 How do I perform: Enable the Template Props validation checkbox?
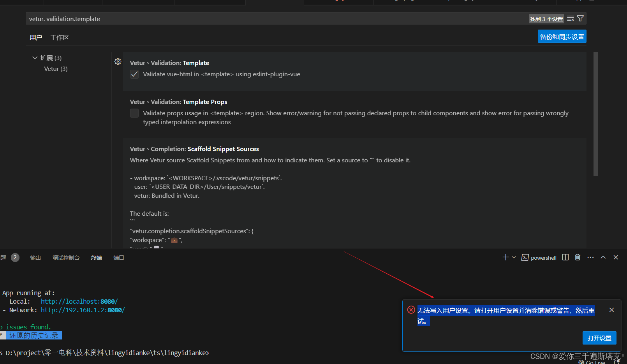point(134,113)
